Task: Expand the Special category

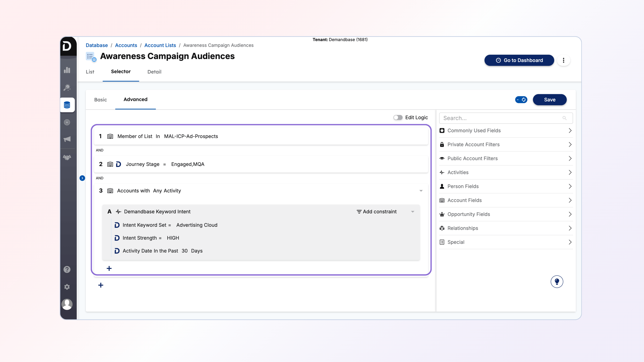Action: tap(506, 242)
